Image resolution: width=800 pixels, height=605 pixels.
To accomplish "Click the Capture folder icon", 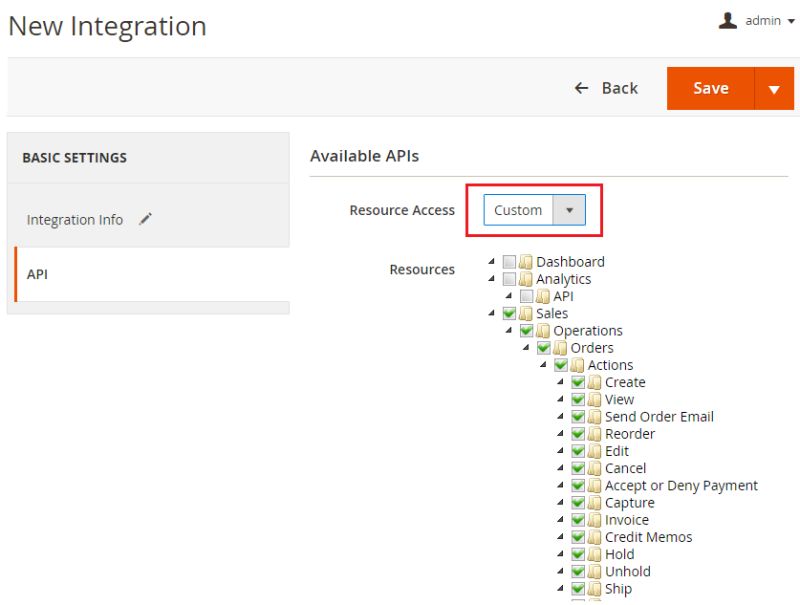I will tap(594, 503).
